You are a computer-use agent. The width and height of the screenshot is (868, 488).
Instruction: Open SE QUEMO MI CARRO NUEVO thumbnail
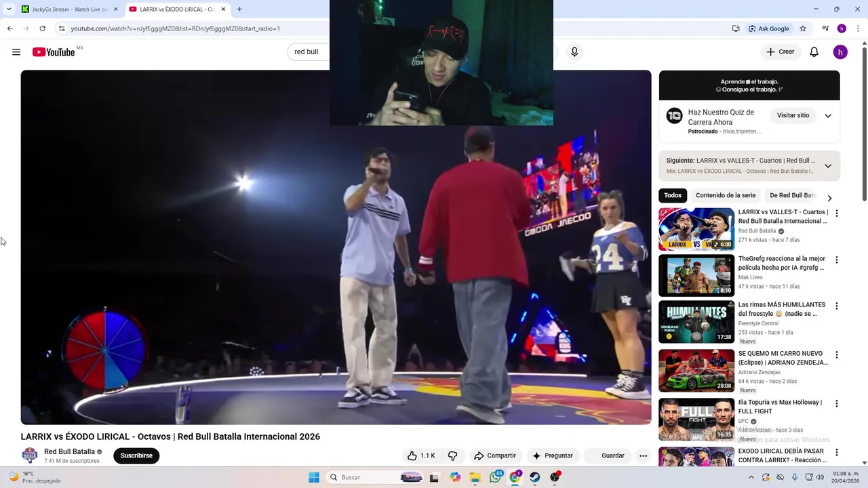point(696,371)
